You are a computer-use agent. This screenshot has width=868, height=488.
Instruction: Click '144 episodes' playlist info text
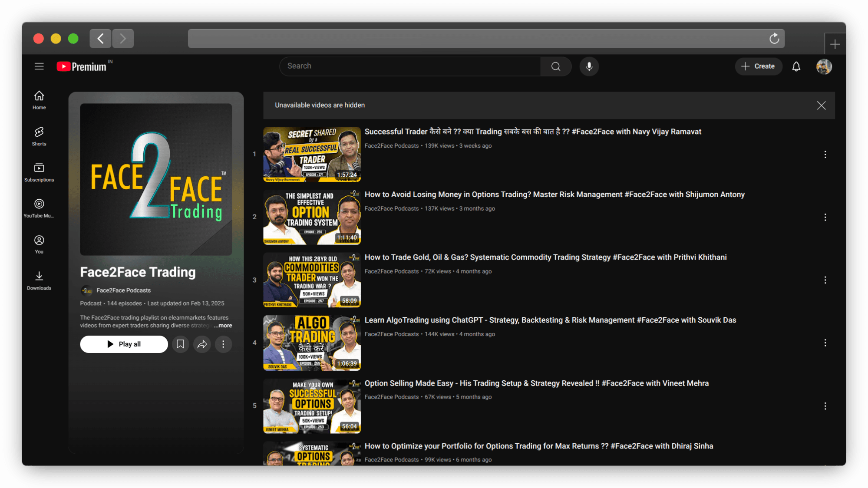pyautogui.click(x=124, y=303)
